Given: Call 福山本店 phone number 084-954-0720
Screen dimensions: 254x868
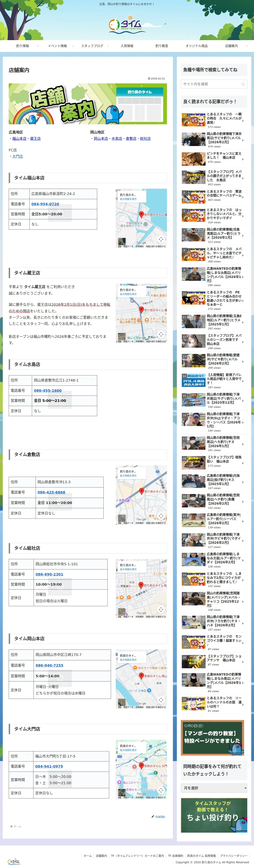Looking at the screenshot, I should click(45, 204).
